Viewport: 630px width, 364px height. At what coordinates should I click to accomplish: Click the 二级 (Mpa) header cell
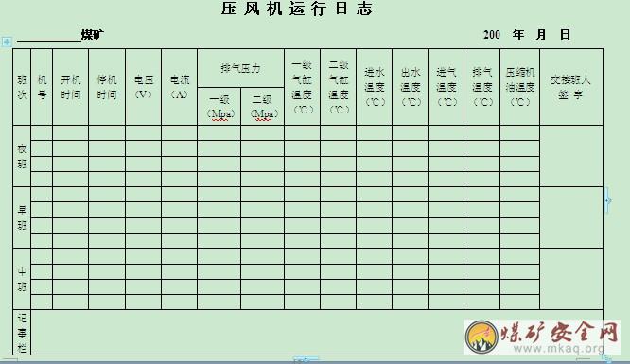[263, 107]
